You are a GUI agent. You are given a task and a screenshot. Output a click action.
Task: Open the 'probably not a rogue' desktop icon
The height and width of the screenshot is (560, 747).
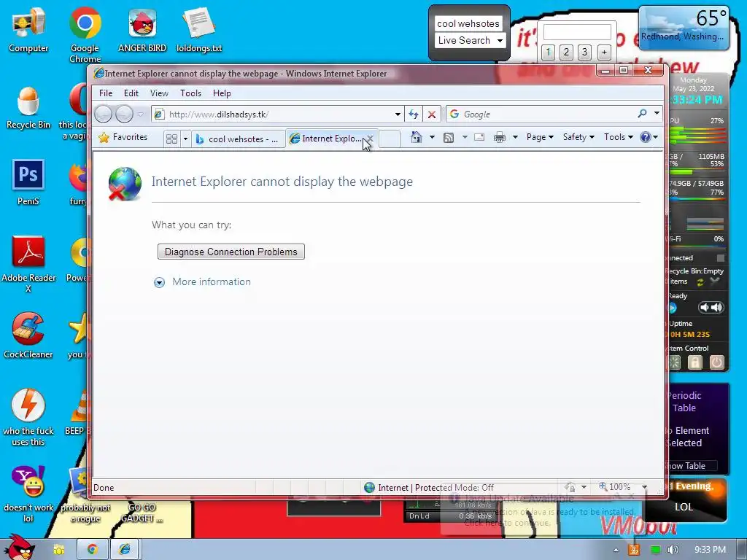click(x=85, y=495)
